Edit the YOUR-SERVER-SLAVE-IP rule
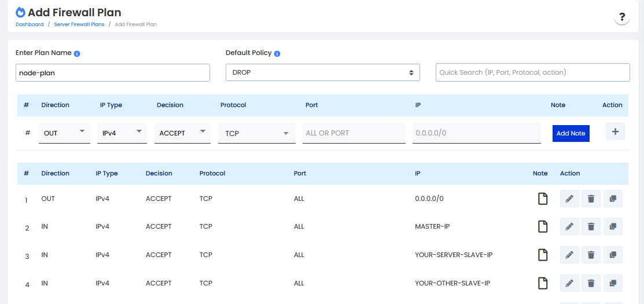Image resolution: width=644 pixels, height=304 pixels. click(x=569, y=255)
